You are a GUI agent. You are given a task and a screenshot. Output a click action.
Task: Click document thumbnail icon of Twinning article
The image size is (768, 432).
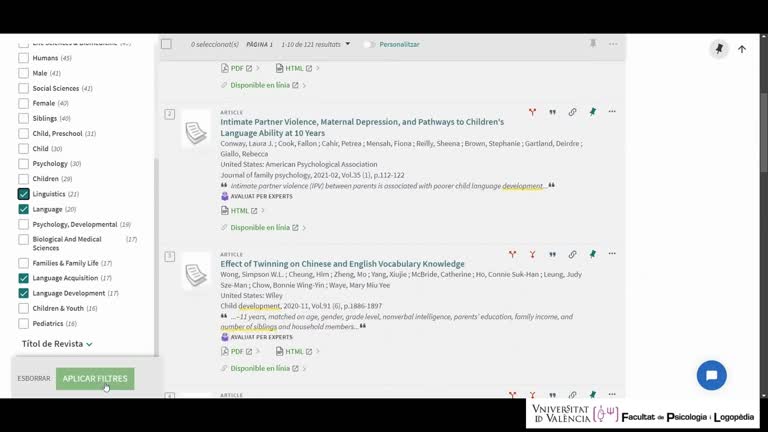click(196, 274)
